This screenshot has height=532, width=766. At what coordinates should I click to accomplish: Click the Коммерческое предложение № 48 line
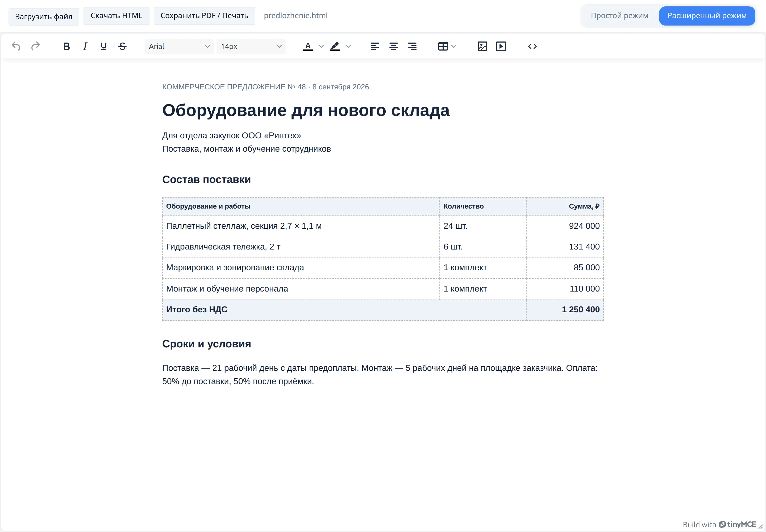[265, 87]
